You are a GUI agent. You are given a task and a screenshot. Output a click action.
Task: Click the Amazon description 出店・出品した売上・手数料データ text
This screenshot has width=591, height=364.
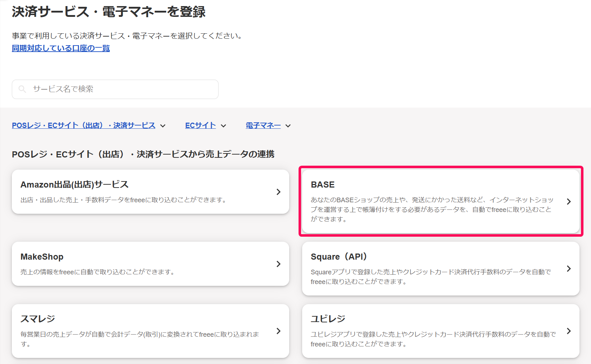tap(124, 200)
